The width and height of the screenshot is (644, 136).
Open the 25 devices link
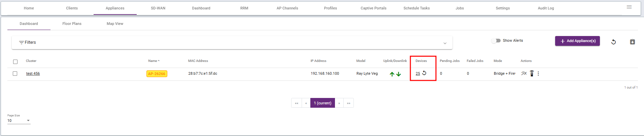pyautogui.click(x=418, y=73)
